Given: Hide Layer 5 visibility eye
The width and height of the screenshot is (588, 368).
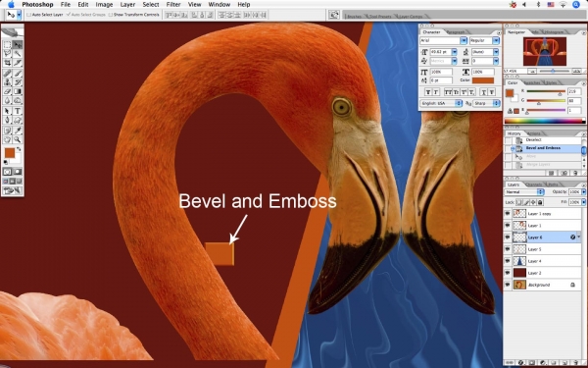Looking at the screenshot, I should (508, 249).
